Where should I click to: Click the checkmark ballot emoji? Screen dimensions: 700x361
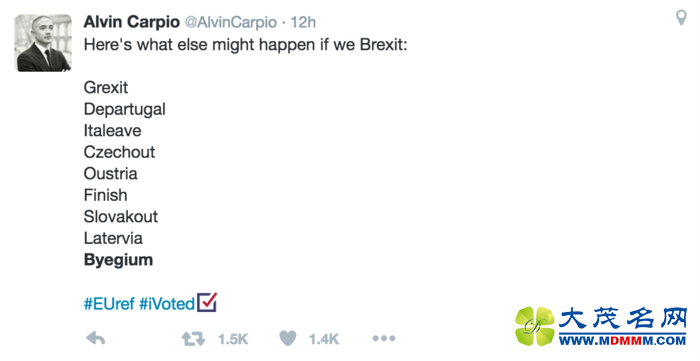pyautogui.click(x=207, y=302)
